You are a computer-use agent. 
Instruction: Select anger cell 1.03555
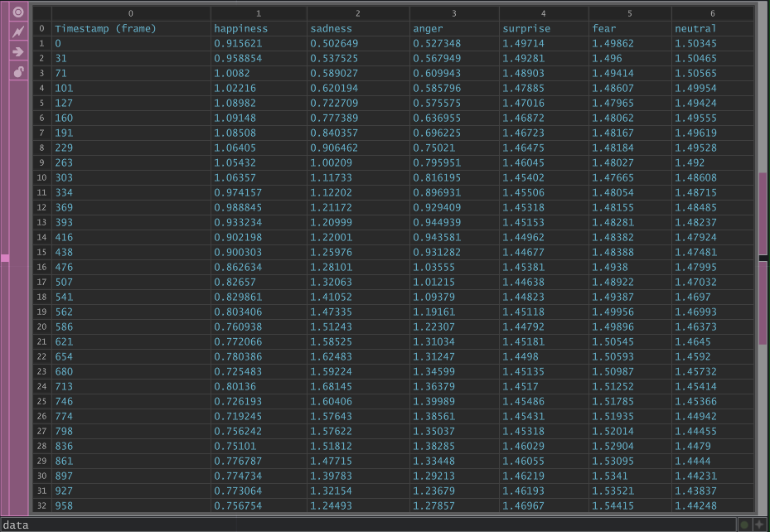(454, 267)
